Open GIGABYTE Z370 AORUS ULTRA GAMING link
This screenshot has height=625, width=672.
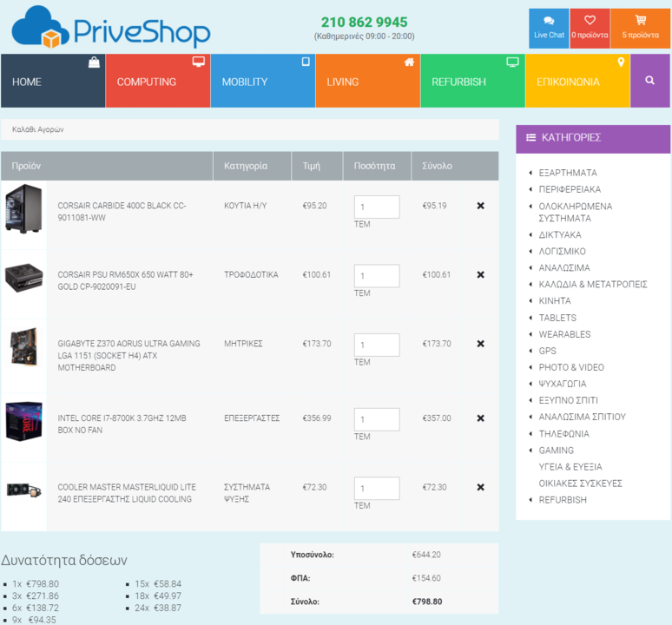tap(128, 356)
